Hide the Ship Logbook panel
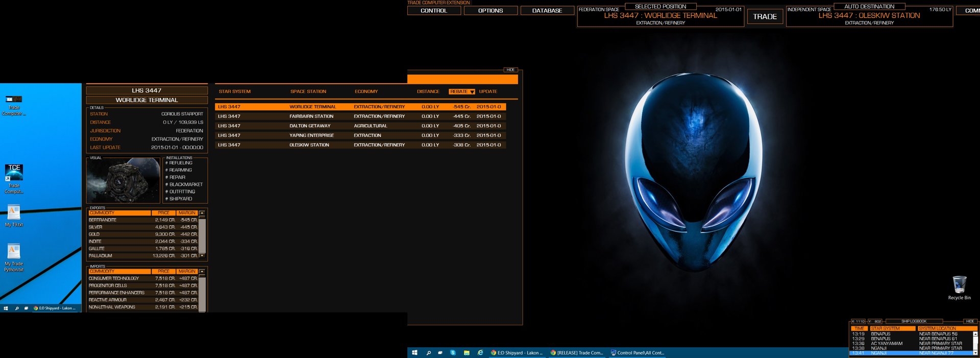Viewport: 980px width, 358px height. [x=970, y=321]
